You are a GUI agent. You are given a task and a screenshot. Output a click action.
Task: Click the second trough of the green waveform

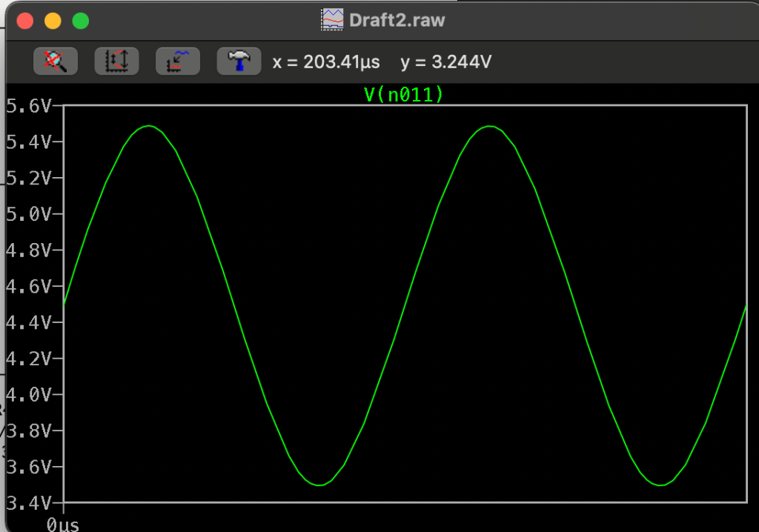coord(660,485)
